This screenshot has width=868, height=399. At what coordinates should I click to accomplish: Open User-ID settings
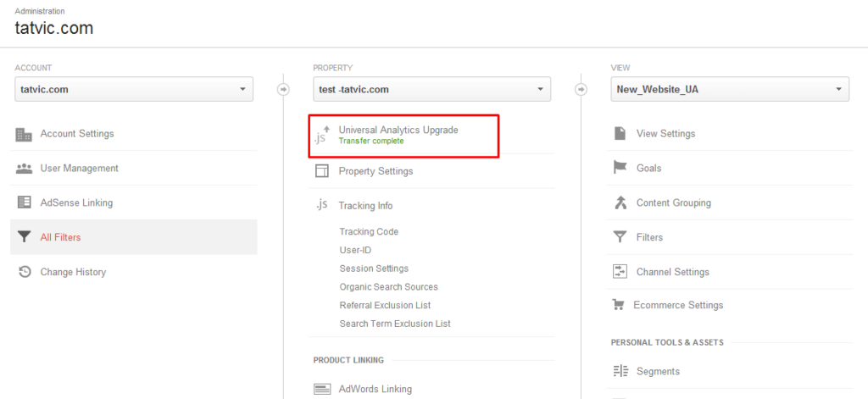355,250
